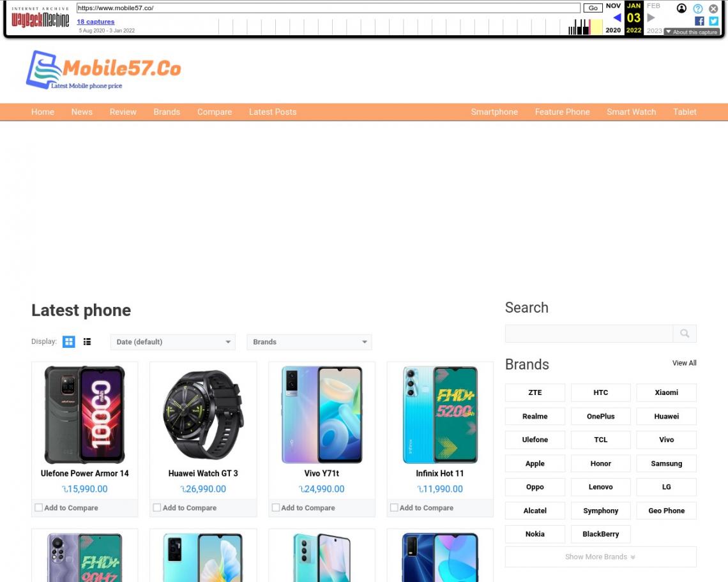The width and height of the screenshot is (728, 582).
Task: Open the Brands filter dropdown
Action: [309, 342]
